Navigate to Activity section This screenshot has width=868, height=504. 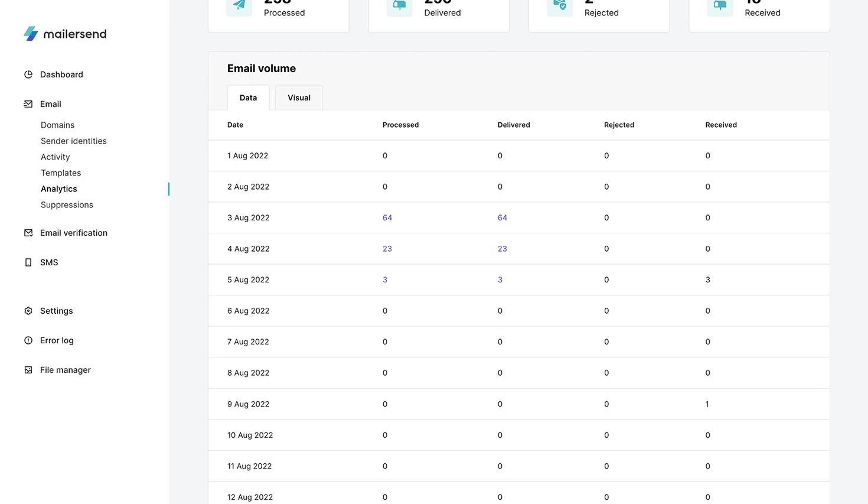56,157
